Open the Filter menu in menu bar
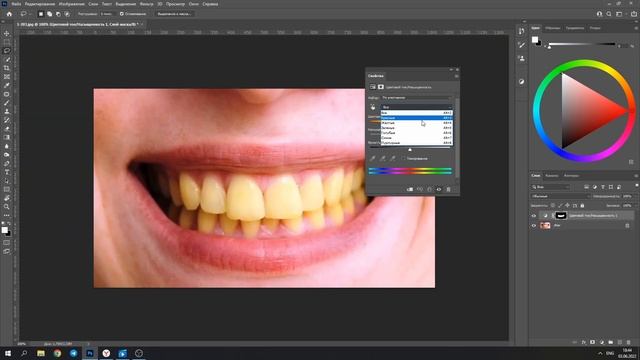The width and height of the screenshot is (640, 360). (147, 4)
